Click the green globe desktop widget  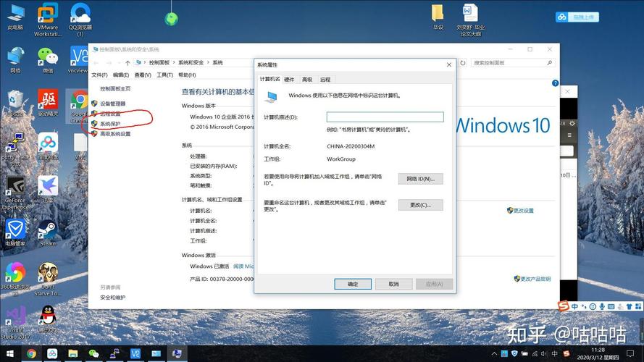[171, 19]
